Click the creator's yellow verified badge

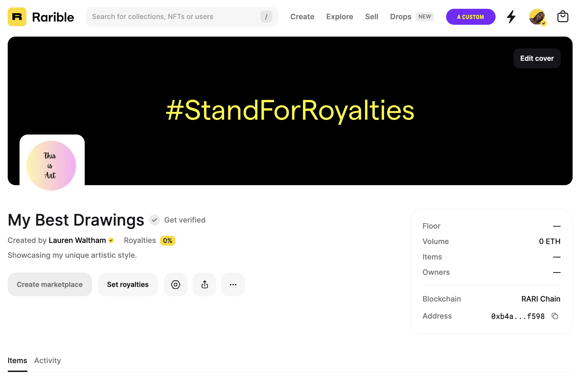[111, 240]
